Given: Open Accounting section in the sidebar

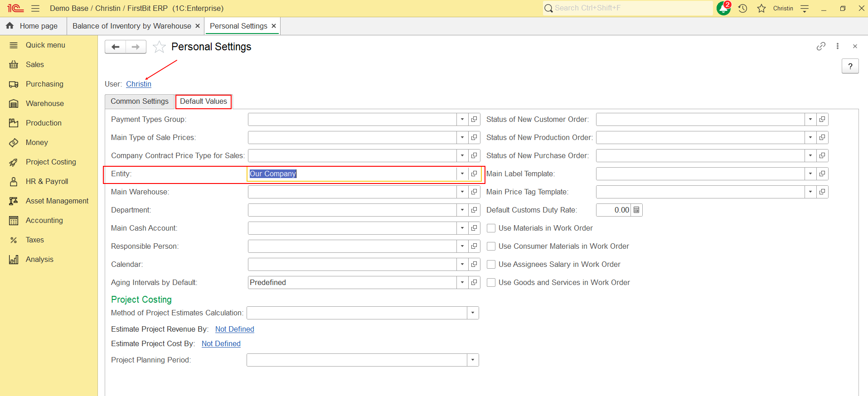Looking at the screenshot, I should 44,221.
